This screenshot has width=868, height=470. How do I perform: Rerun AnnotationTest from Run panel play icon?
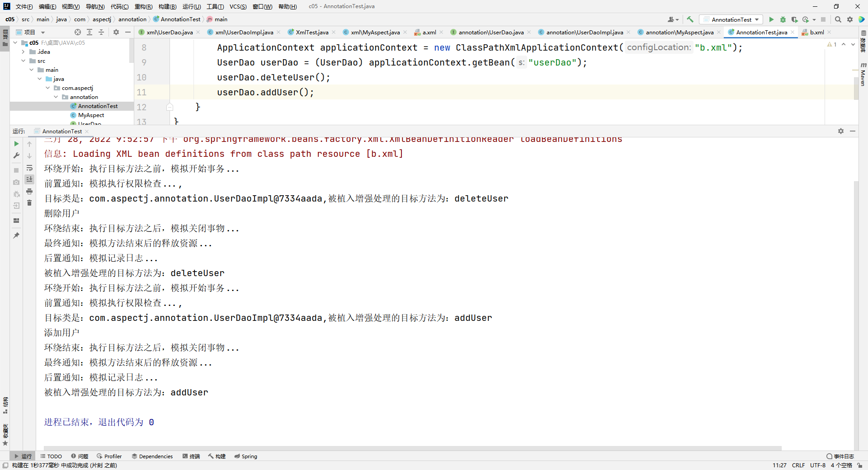point(16,144)
